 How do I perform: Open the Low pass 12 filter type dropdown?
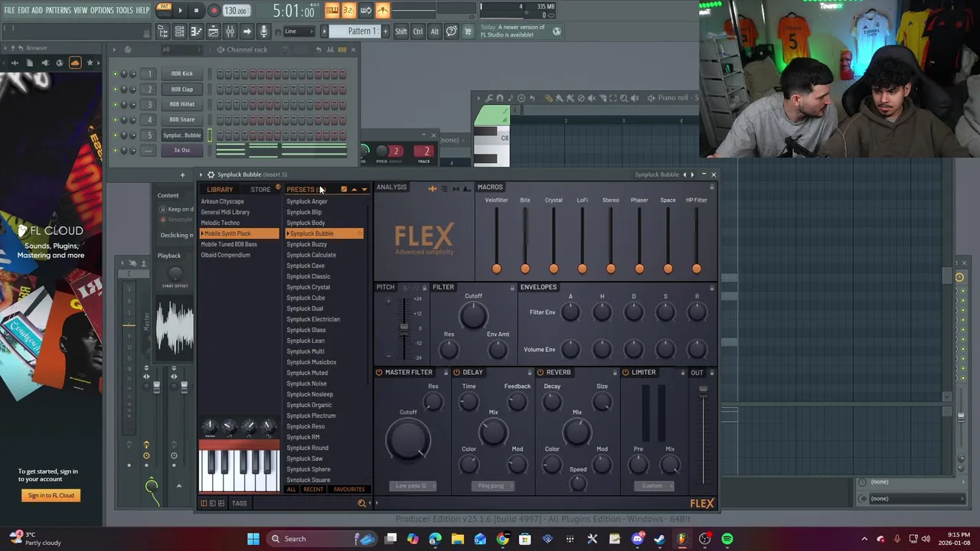(x=412, y=486)
